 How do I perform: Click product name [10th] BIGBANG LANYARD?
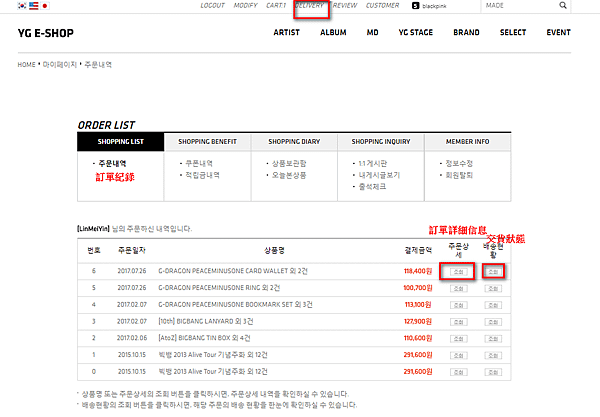tap(206, 321)
